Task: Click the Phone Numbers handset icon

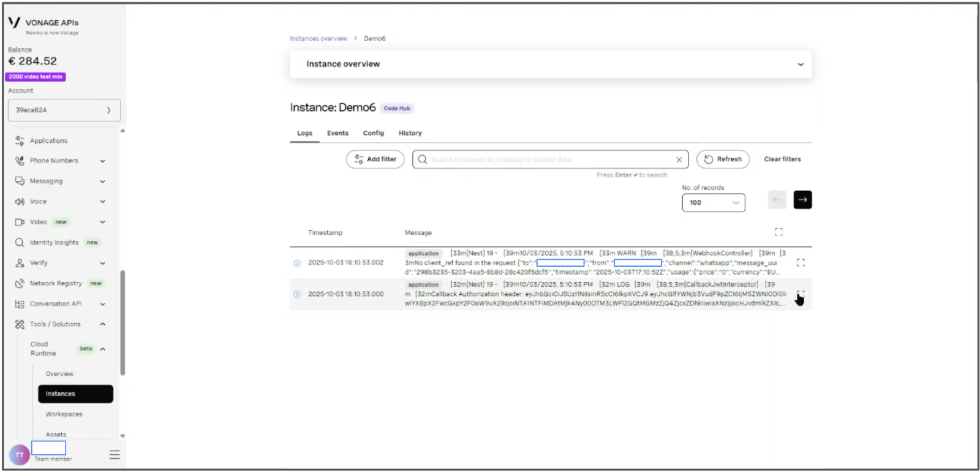Action: (20, 161)
